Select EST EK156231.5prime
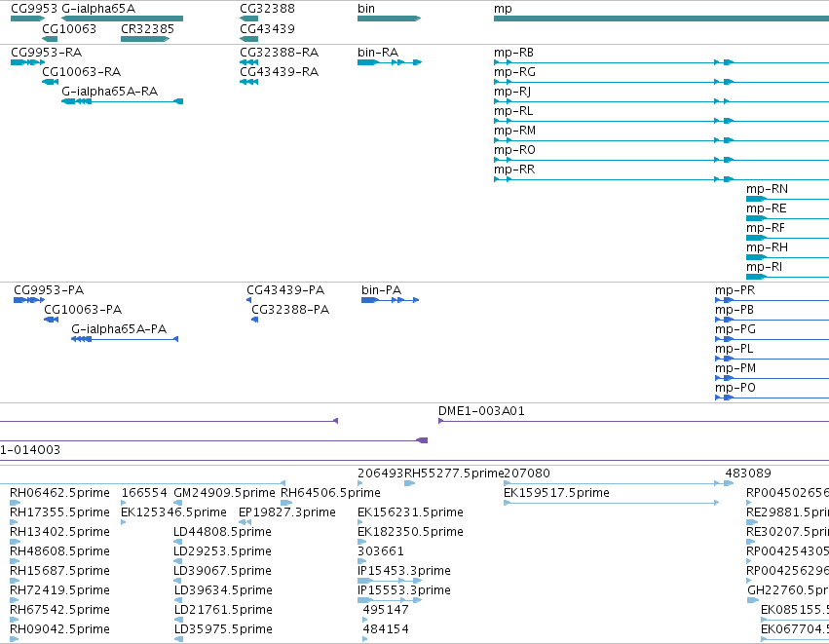Image resolution: width=829 pixels, height=644 pixels. tap(360, 522)
